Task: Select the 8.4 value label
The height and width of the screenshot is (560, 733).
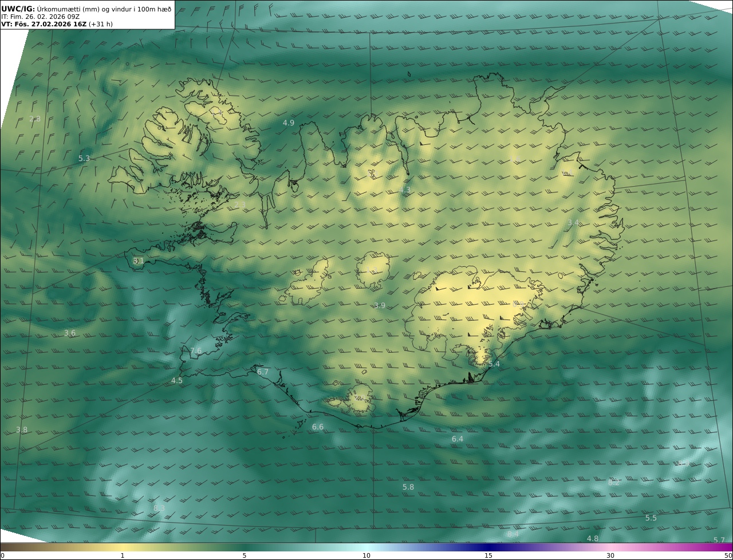Action: (x=513, y=534)
